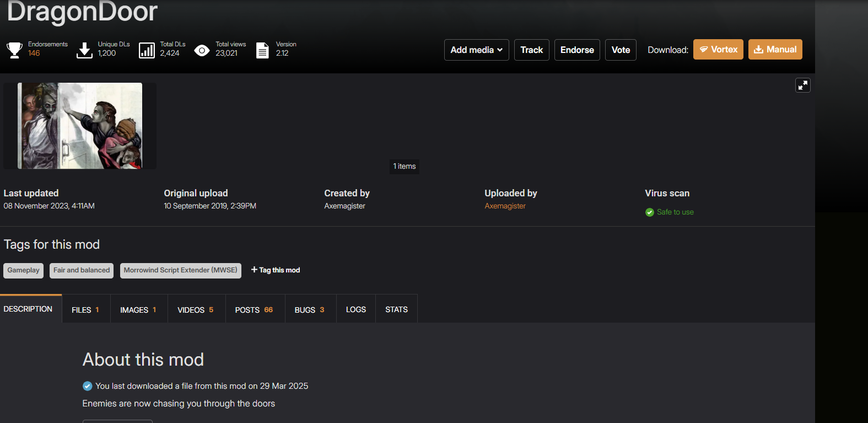The height and width of the screenshot is (423, 868).
Task: Switch to the POSTS tab
Action: [254, 309]
